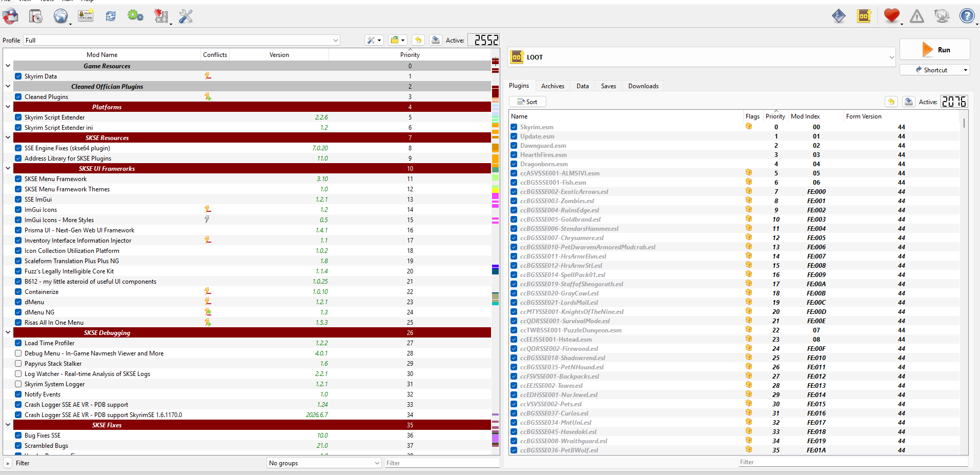Click the Sort plugins button
The image size is (980, 475).
point(527,102)
